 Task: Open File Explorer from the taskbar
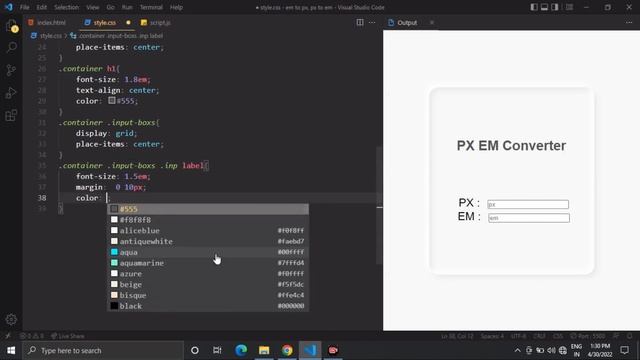[264, 350]
